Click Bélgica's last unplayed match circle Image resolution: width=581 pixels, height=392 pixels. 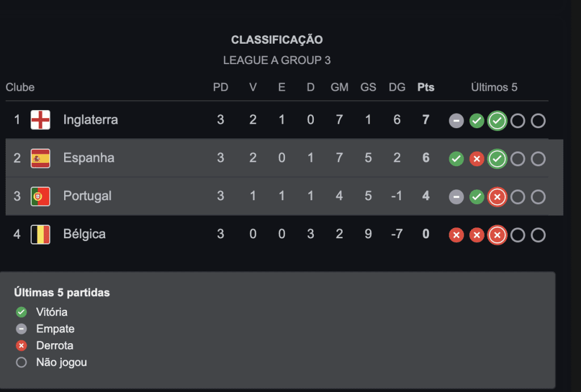538,235
